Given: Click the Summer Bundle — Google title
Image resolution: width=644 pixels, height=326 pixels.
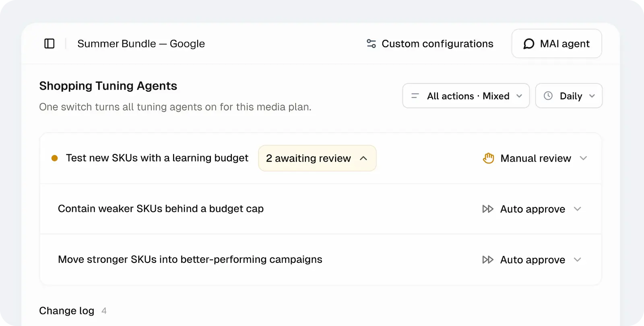Looking at the screenshot, I should pyautogui.click(x=141, y=43).
